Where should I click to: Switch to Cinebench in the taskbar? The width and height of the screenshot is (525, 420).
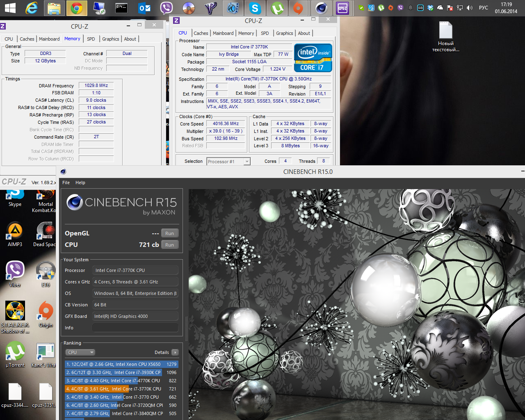point(321,8)
